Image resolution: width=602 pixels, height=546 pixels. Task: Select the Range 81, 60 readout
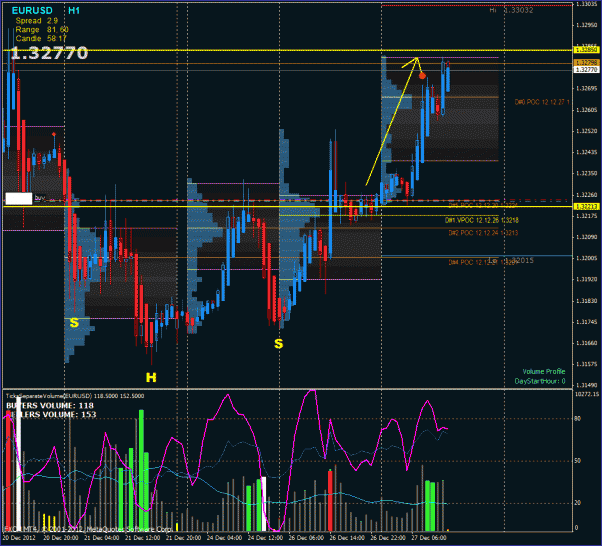click(x=42, y=30)
